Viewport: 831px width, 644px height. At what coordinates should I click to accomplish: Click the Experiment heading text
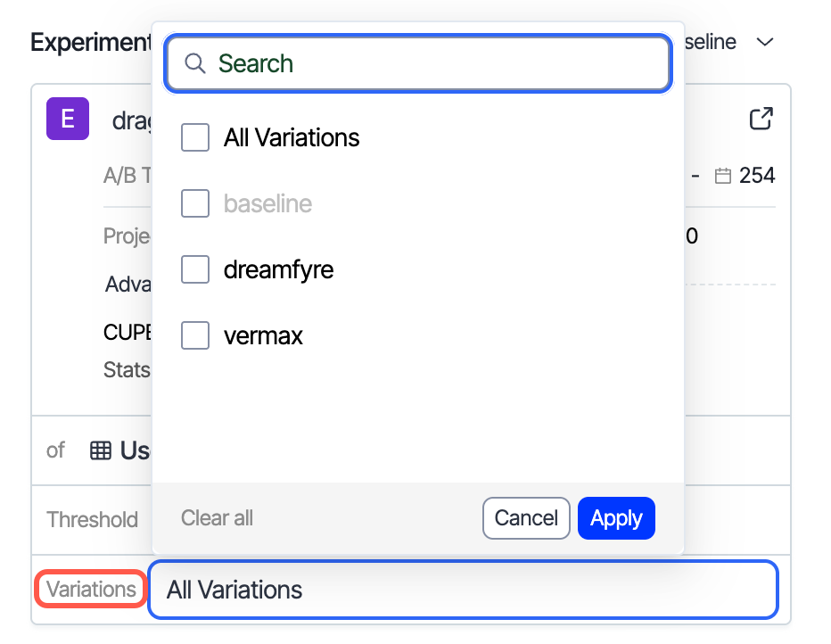point(90,42)
